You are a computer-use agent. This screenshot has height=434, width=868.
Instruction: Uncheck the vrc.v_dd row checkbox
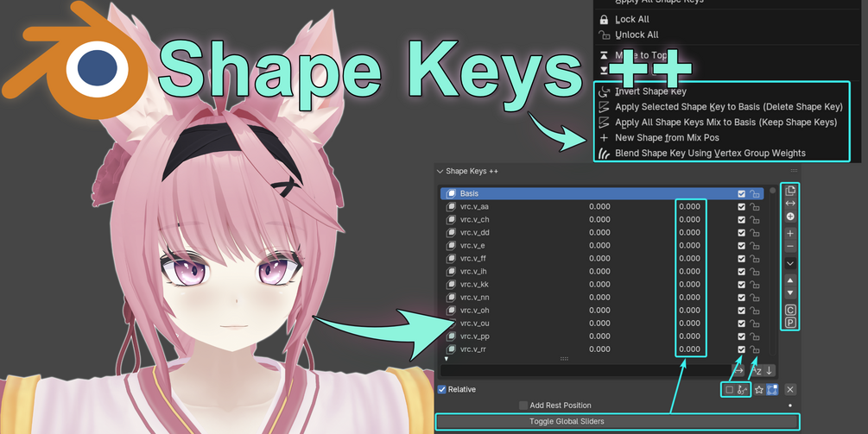click(x=741, y=233)
